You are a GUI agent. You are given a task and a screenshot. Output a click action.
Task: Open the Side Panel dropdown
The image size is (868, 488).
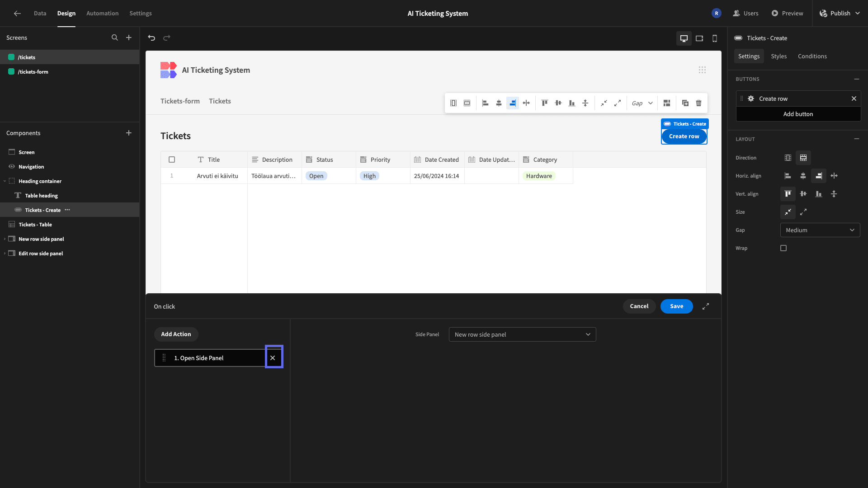click(522, 335)
